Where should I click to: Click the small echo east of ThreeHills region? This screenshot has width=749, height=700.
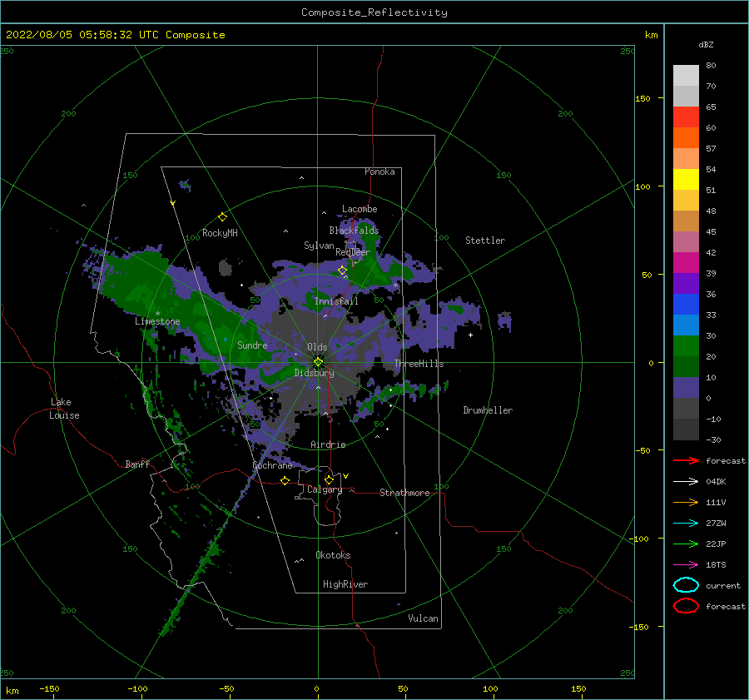(505, 321)
